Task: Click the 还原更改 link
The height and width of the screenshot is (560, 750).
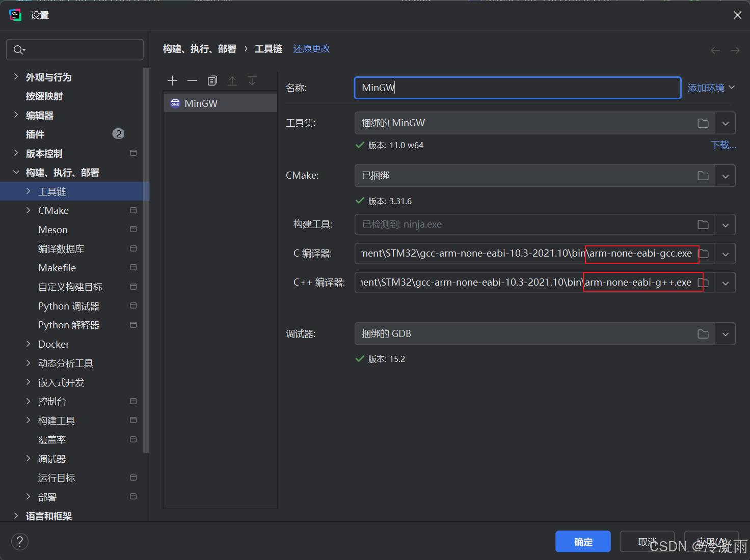Action: pyautogui.click(x=312, y=49)
